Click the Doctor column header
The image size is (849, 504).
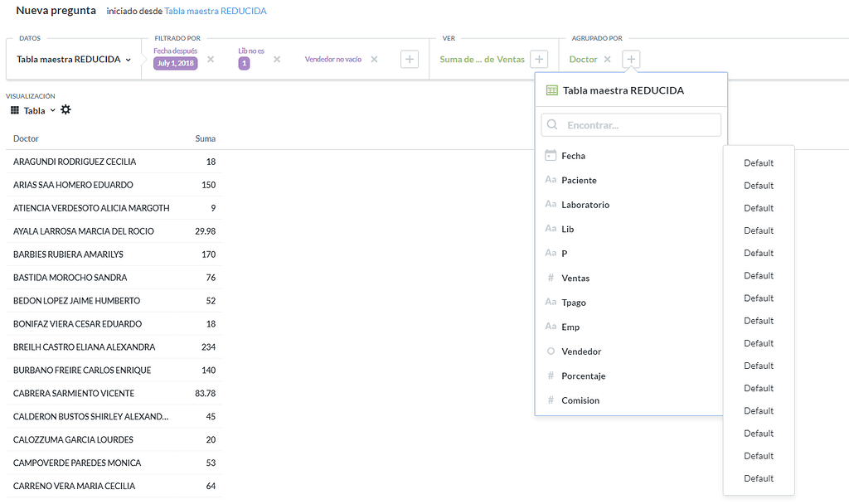26,138
